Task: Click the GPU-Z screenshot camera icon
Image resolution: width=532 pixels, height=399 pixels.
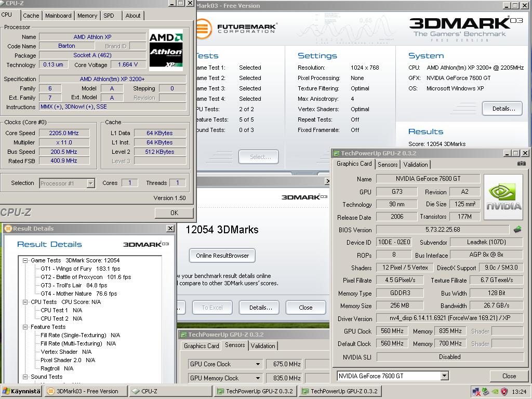Action: tap(521, 164)
